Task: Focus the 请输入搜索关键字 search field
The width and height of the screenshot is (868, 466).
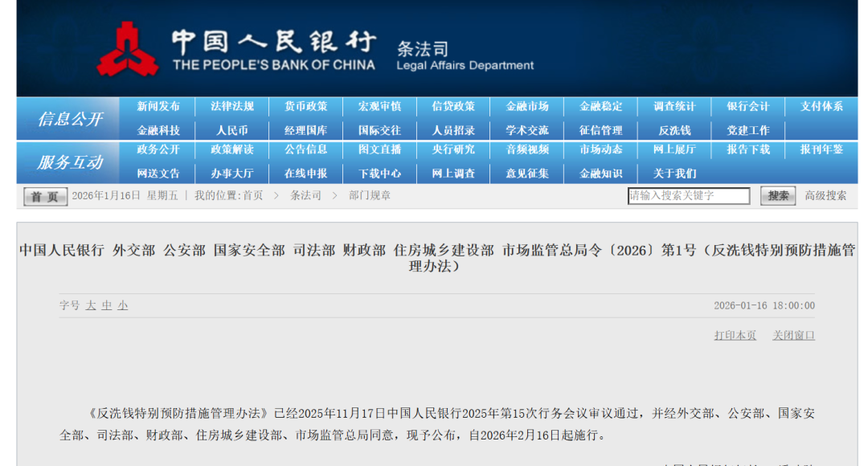Action: click(x=688, y=196)
